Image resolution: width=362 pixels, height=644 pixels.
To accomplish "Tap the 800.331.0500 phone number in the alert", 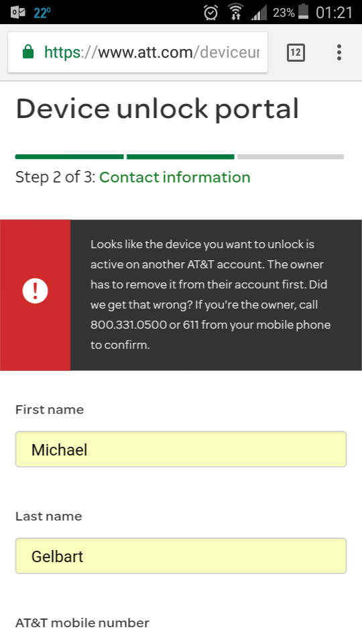I will point(129,325).
